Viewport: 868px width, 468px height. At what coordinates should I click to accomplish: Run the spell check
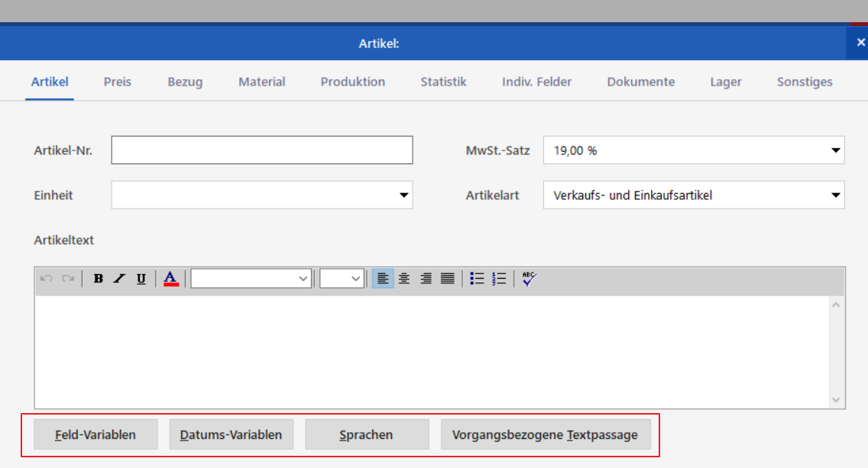pos(529,278)
